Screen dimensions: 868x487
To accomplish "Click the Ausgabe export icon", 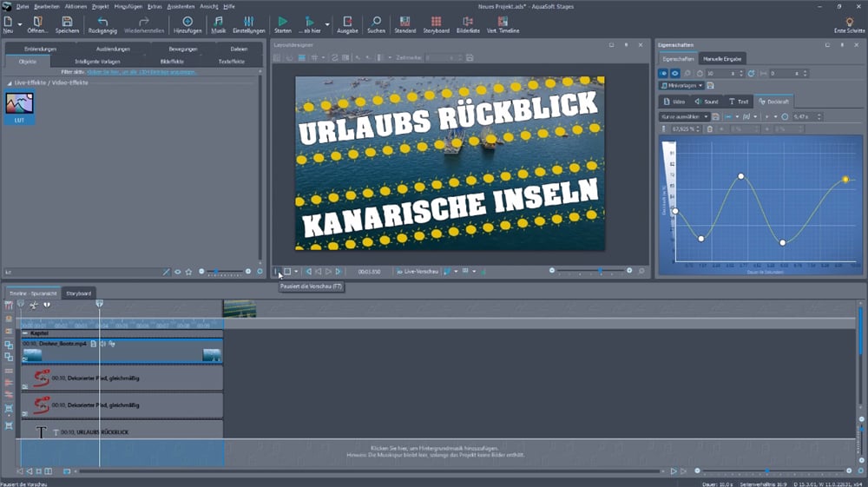I will [x=346, y=21].
